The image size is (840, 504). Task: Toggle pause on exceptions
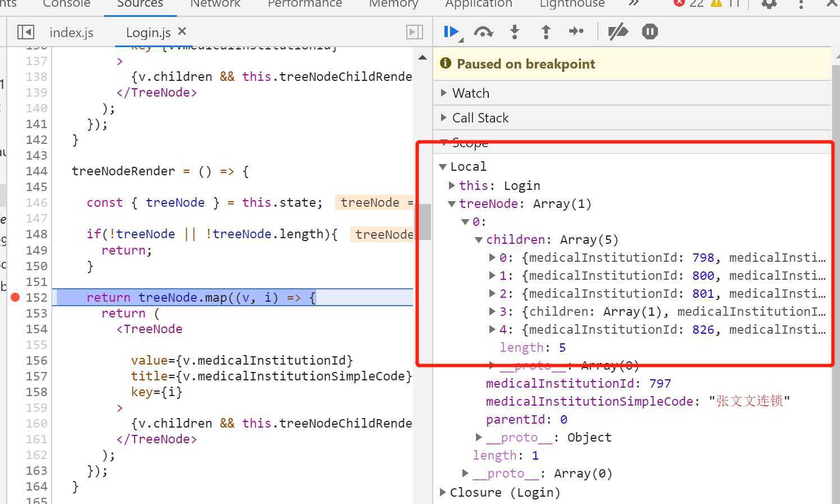(650, 31)
